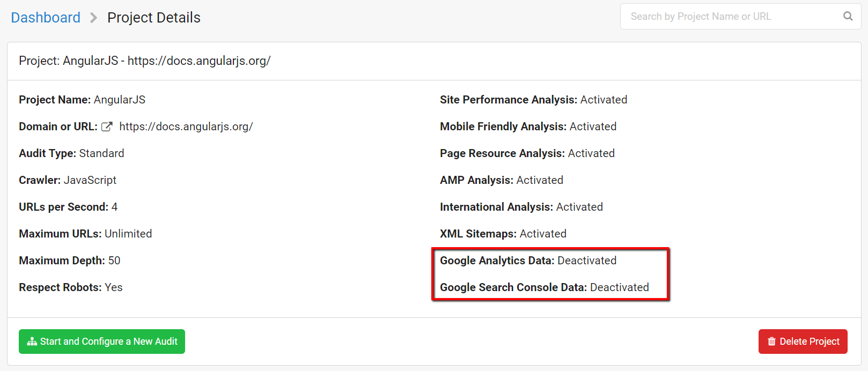Click the search magnifier icon
Screen dimensions: 868x371
(x=848, y=16)
